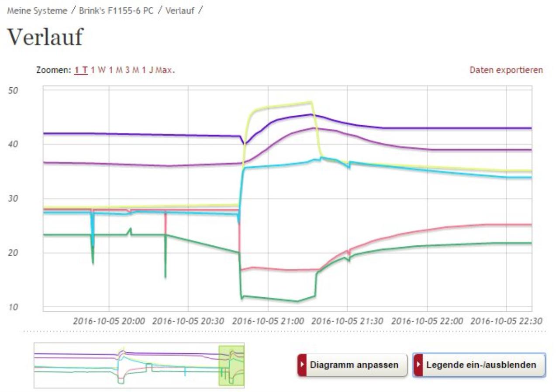Open the Meine Systeme breadcrumb link
This screenshot has width=559, height=392.
[x=37, y=11]
